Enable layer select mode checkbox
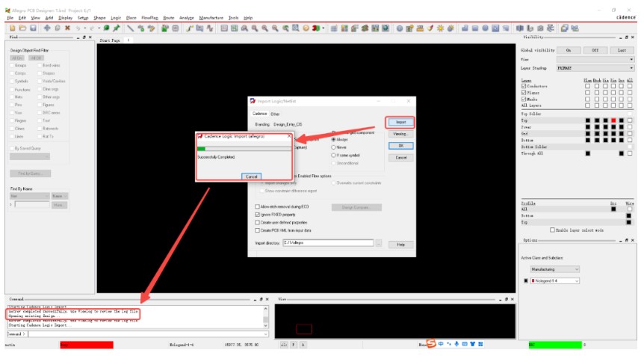This screenshot has height=356, width=644. click(x=552, y=230)
